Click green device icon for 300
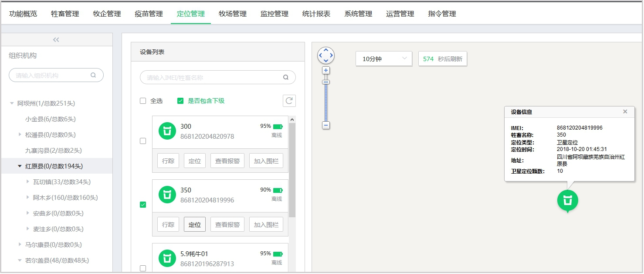This screenshot has height=274, width=644. (x=167, y=131)
